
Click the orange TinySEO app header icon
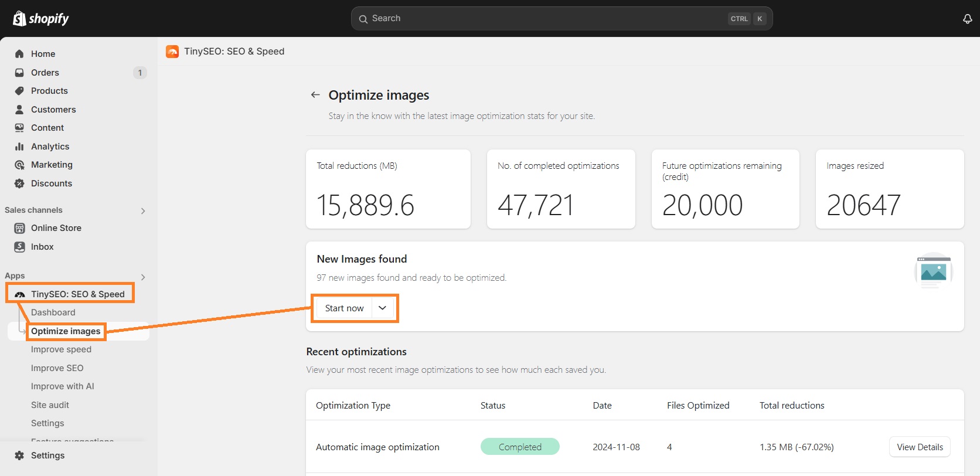click(x=172, y=52)
